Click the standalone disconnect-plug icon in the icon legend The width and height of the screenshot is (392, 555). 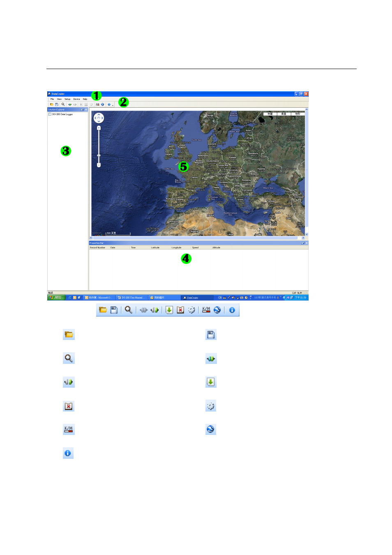pos(68,382)
